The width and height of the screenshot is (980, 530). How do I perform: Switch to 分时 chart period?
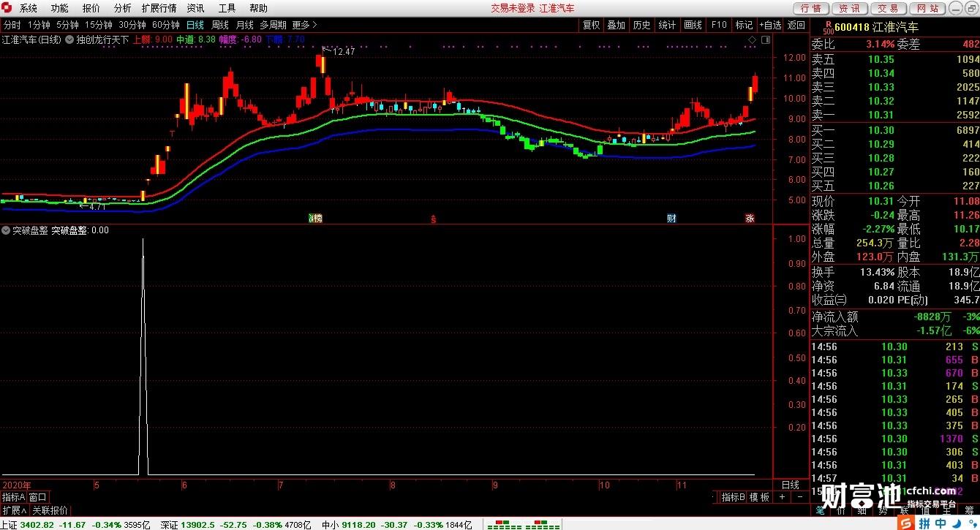[12, 25]
